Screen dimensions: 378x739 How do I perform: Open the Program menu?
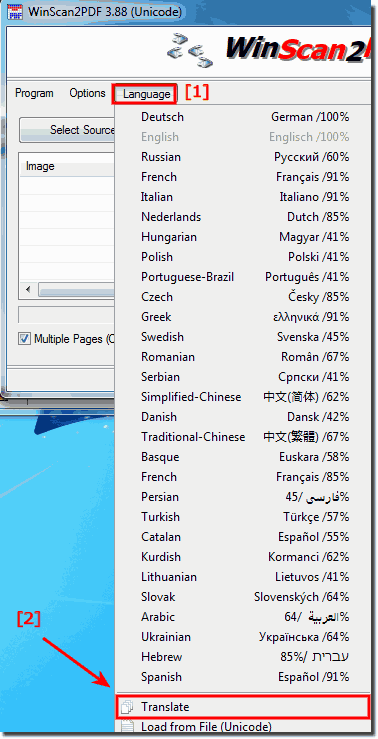(34, 93)
